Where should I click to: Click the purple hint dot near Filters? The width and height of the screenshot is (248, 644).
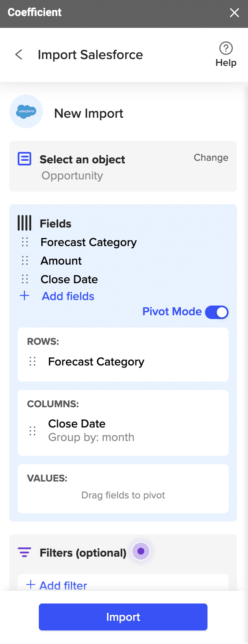tap(141, 551)
